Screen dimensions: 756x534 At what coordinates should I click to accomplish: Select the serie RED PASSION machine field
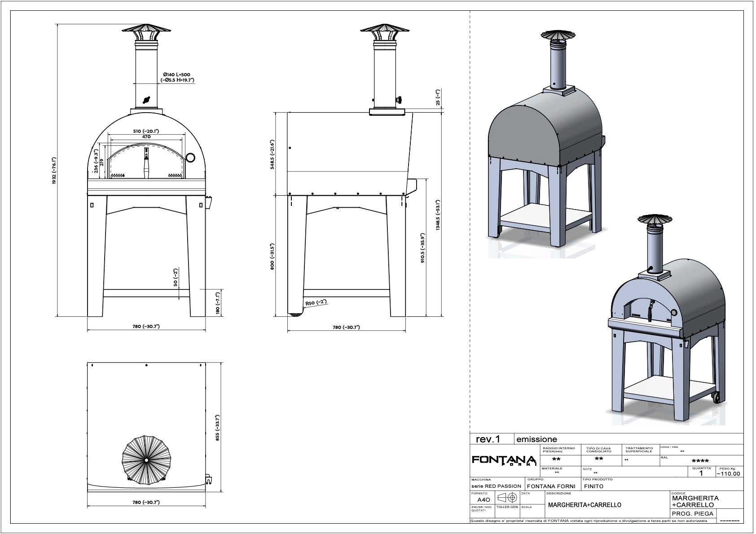pos(496,486)
